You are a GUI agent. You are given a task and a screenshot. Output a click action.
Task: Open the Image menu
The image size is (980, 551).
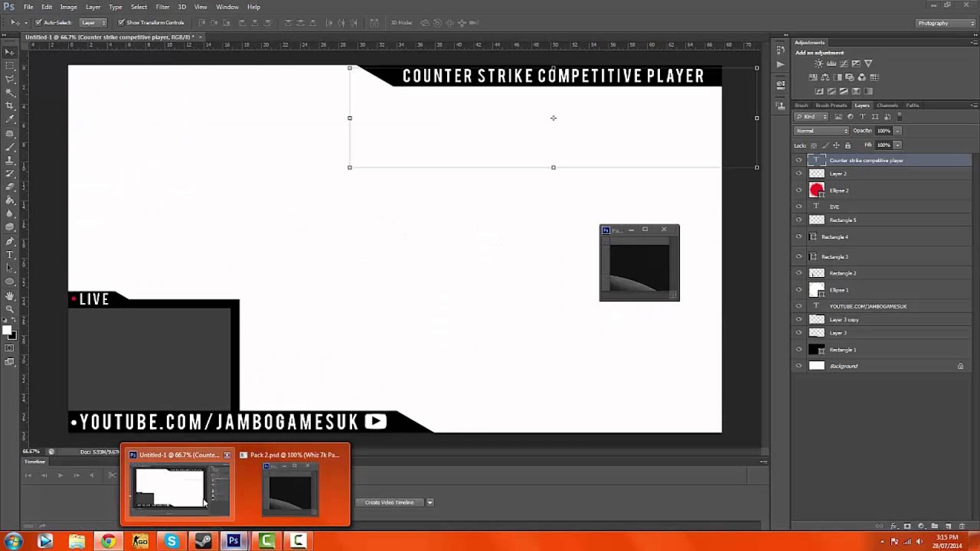point(68,7)
